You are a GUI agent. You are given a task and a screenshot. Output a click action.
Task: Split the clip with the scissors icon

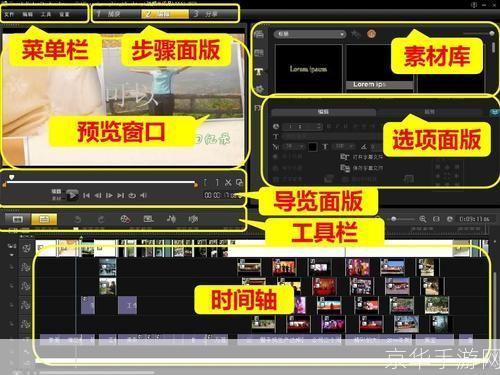coord(228,182)
